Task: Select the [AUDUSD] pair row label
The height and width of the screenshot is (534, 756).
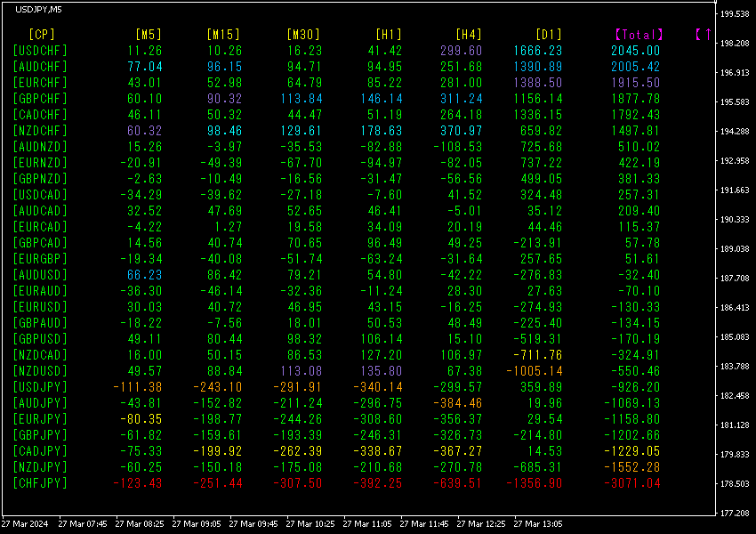Action: pyautogui.click(x=40, y=275)
